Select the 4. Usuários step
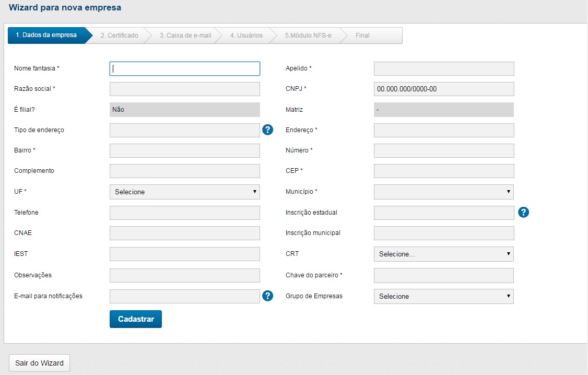The width and height of the screenshot is (588, 375). [246, 36]
